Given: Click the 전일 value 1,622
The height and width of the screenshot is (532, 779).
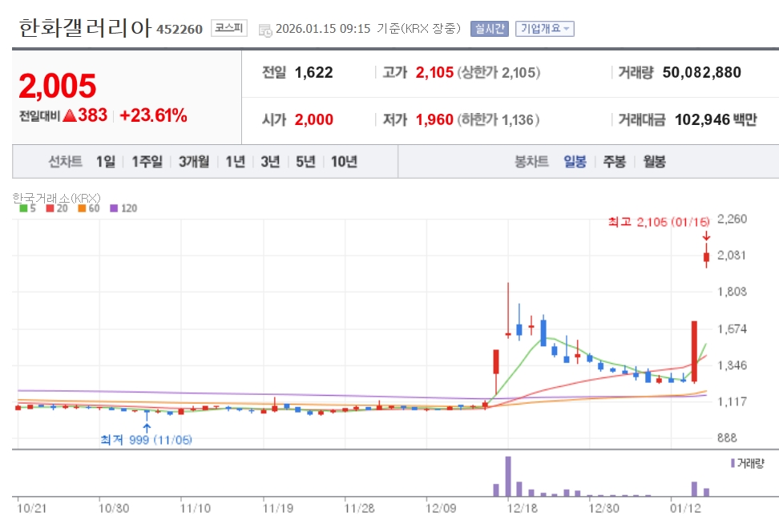Looking at the screenshot, I should (314, 73).
